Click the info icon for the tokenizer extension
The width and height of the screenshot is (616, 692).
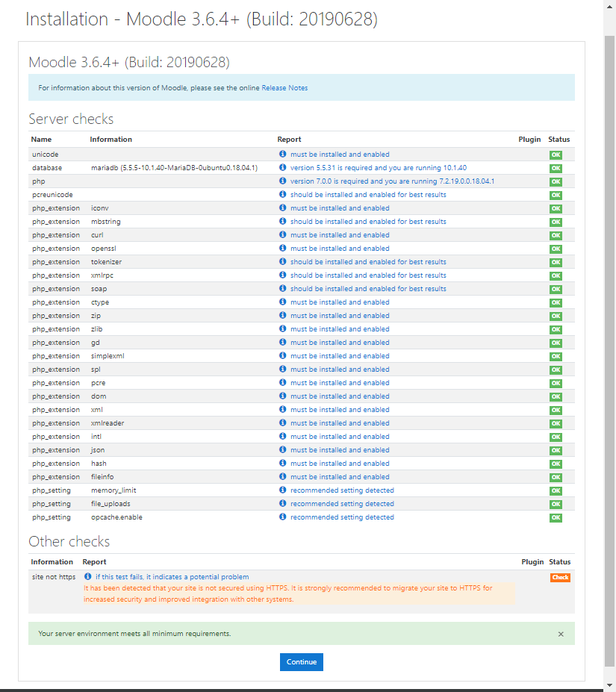point(282,262)
